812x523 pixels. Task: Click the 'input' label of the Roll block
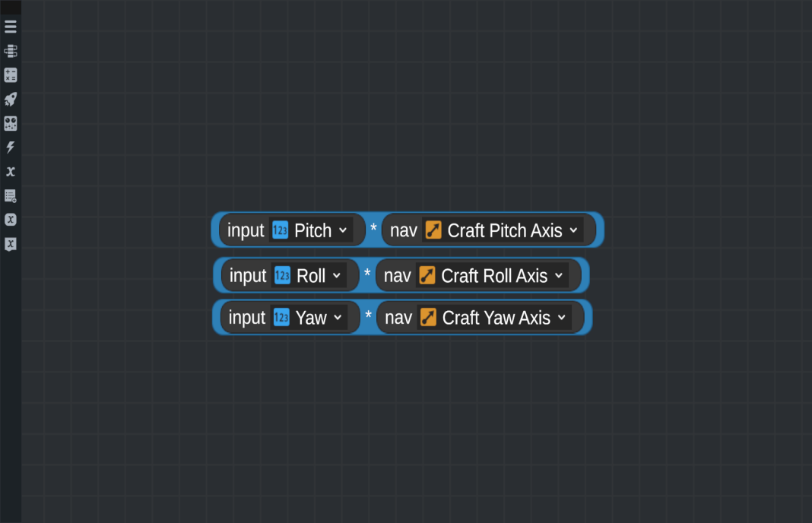coord(248,276)
